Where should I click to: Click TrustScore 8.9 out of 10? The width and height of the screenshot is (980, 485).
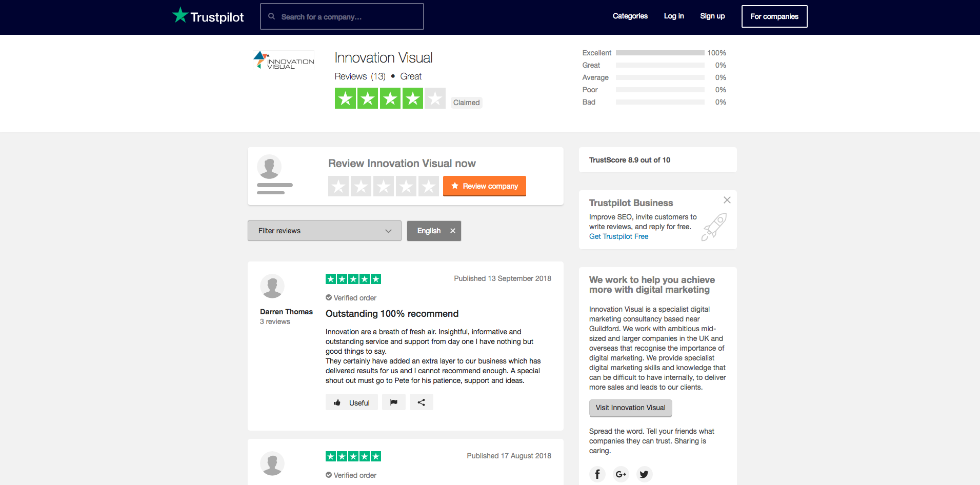[x=630, y=160]
